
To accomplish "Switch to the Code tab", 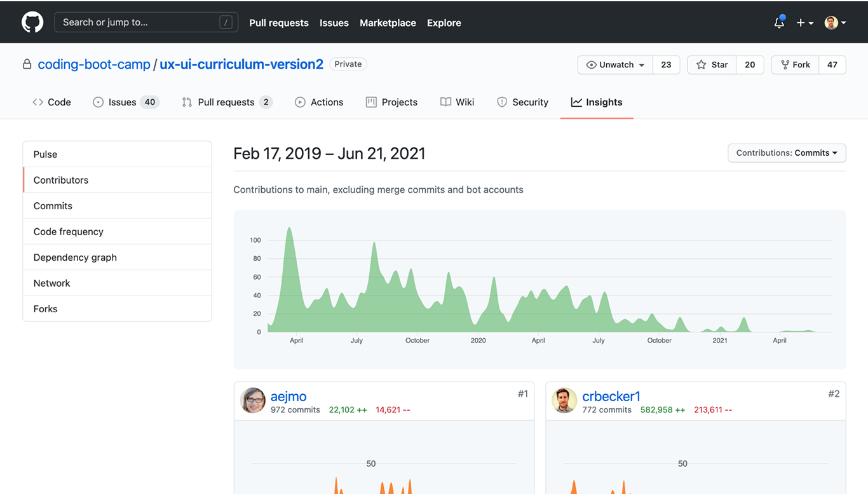I will [51, 102].
